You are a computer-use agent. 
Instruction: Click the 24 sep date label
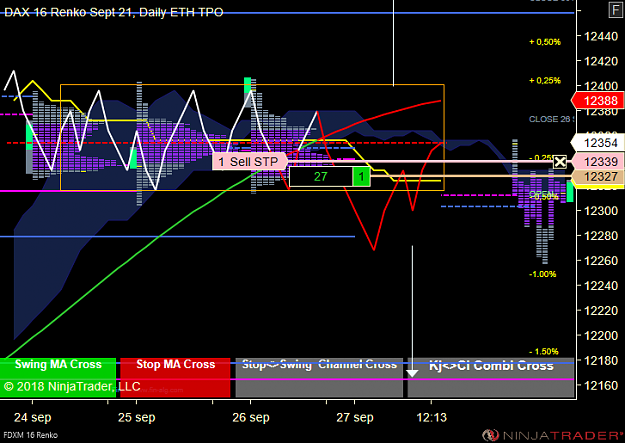[x=33, y=417]
